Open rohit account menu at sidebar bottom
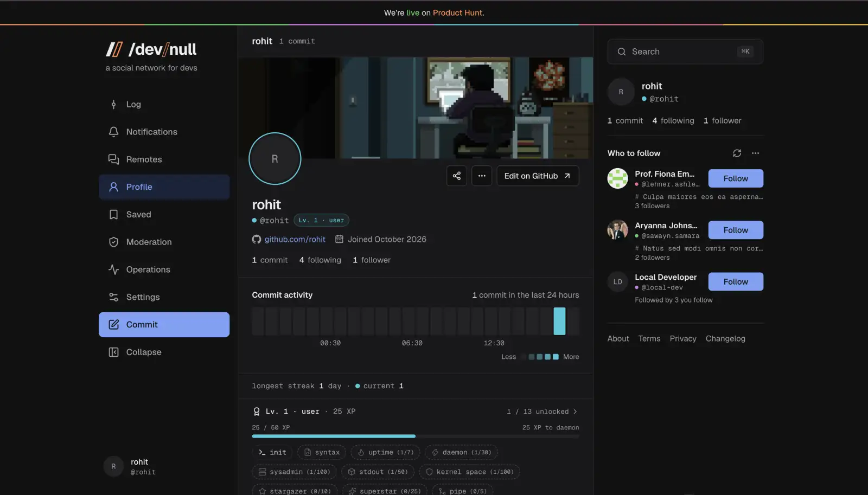 tap(164, 466)
